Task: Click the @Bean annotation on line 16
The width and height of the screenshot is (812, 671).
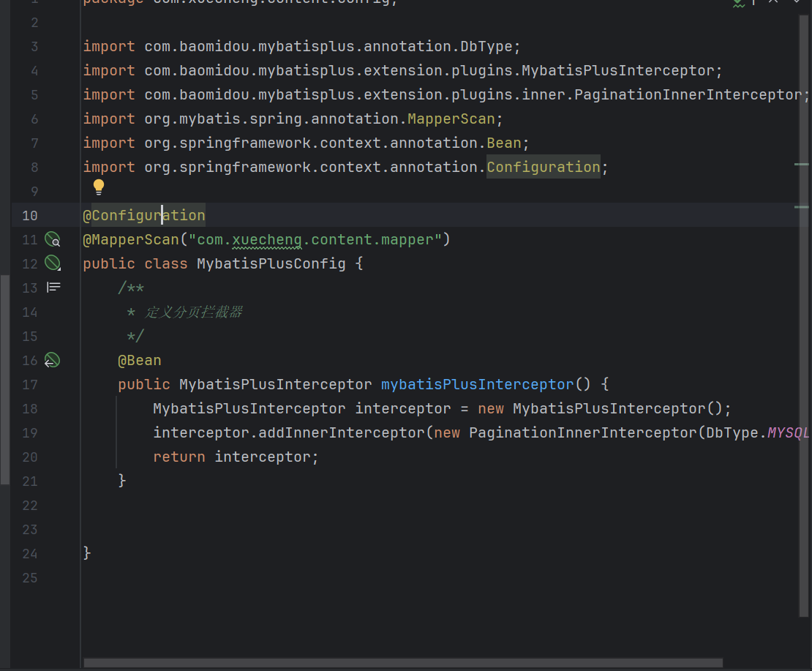Action: (140, 360)
